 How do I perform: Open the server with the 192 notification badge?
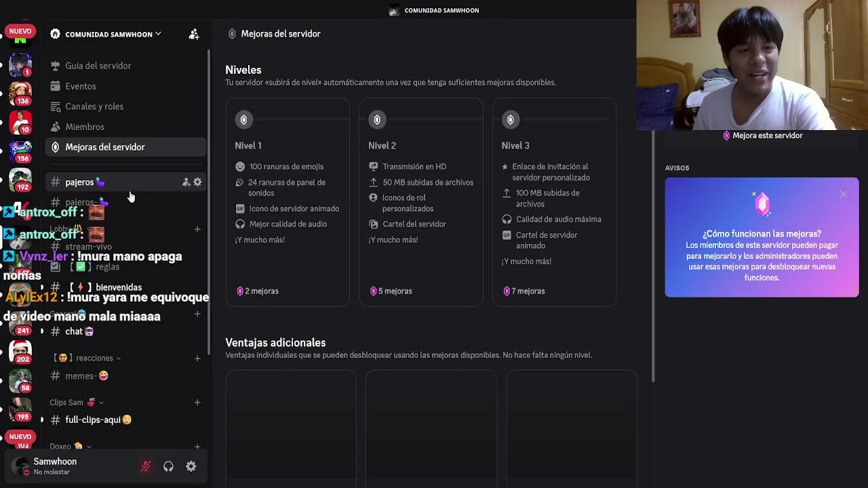pos(20,180)
